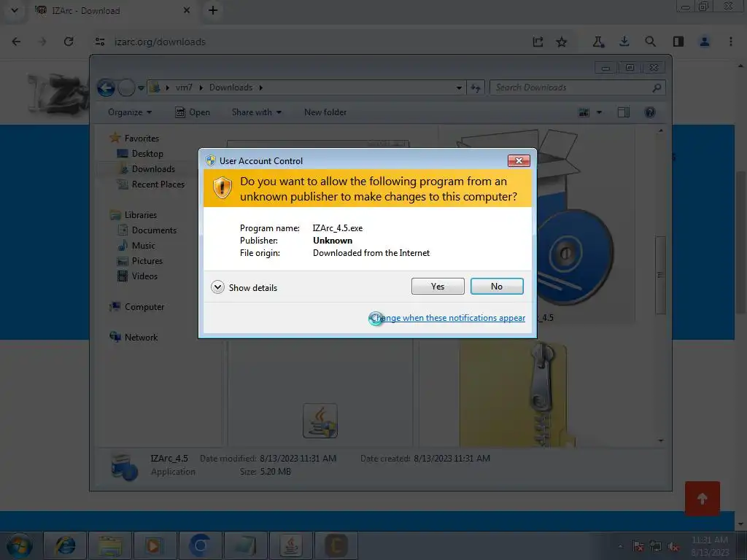Select the Java installer file icon
The width and height of the screenshot is (747, 560).
320,421
